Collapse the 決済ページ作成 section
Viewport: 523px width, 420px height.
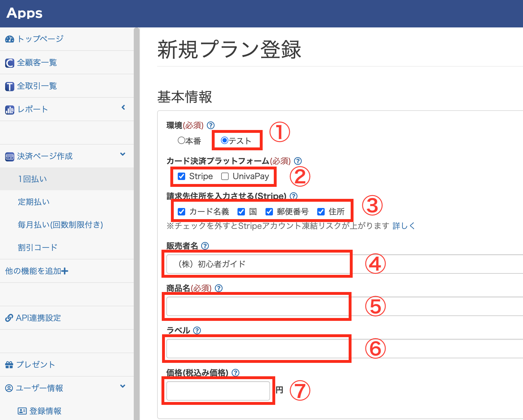tap(123, 154)
